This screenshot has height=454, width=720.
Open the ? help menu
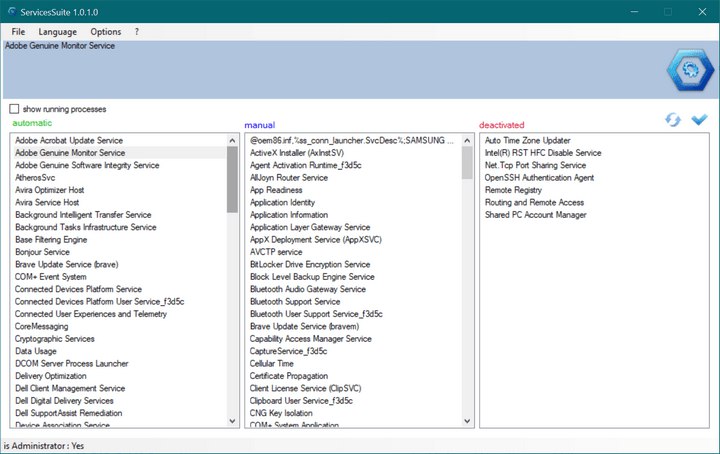coord(136,32)
